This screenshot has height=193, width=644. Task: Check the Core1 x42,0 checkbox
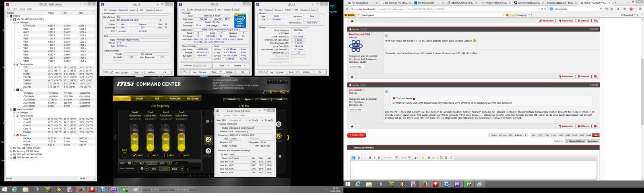point(150,155)
